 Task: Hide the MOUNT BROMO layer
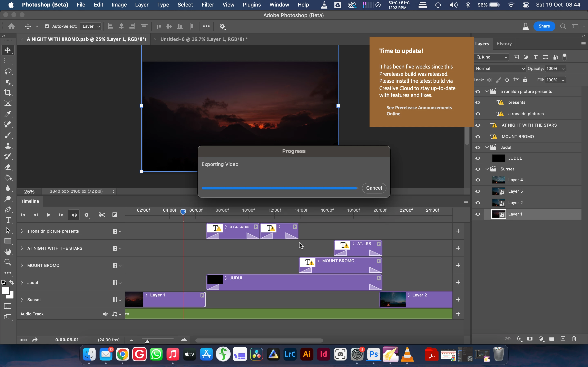click(x=478, y=137)
